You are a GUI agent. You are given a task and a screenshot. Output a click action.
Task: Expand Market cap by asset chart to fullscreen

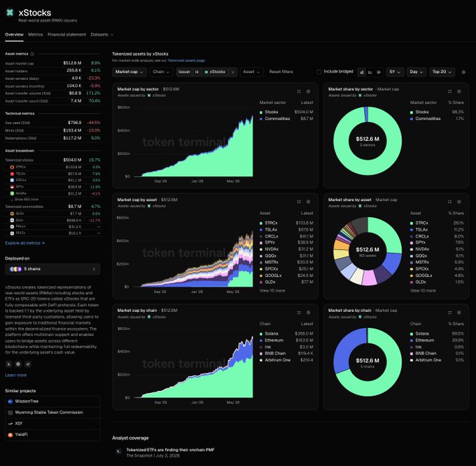click(299, 202)
